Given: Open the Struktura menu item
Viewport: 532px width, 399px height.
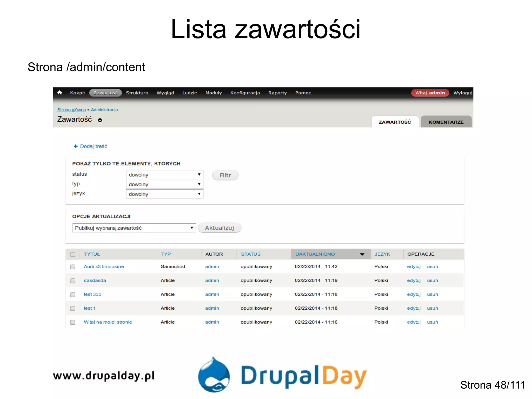Looking at the screenshot, I should coord(137,93).
